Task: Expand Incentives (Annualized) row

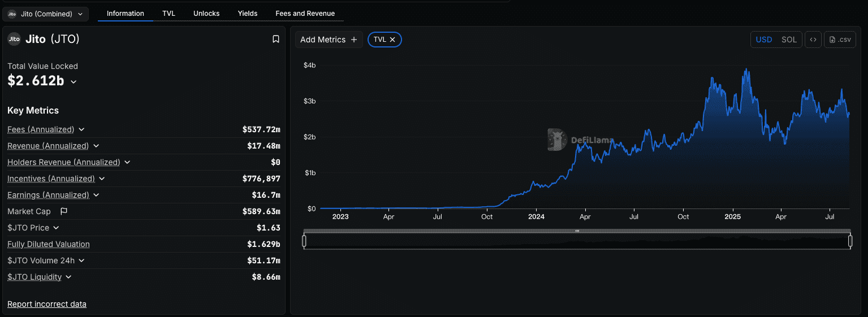Action: 102,179
